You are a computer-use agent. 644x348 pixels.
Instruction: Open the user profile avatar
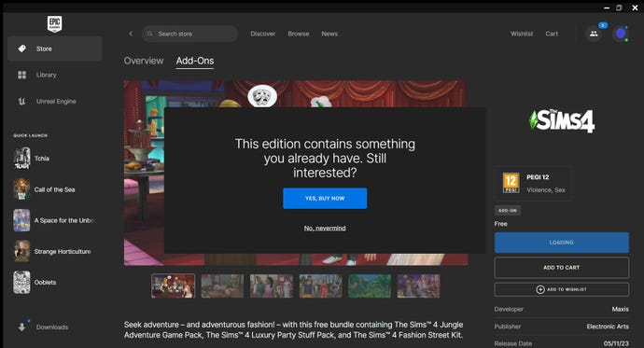[x=620, y=34]
